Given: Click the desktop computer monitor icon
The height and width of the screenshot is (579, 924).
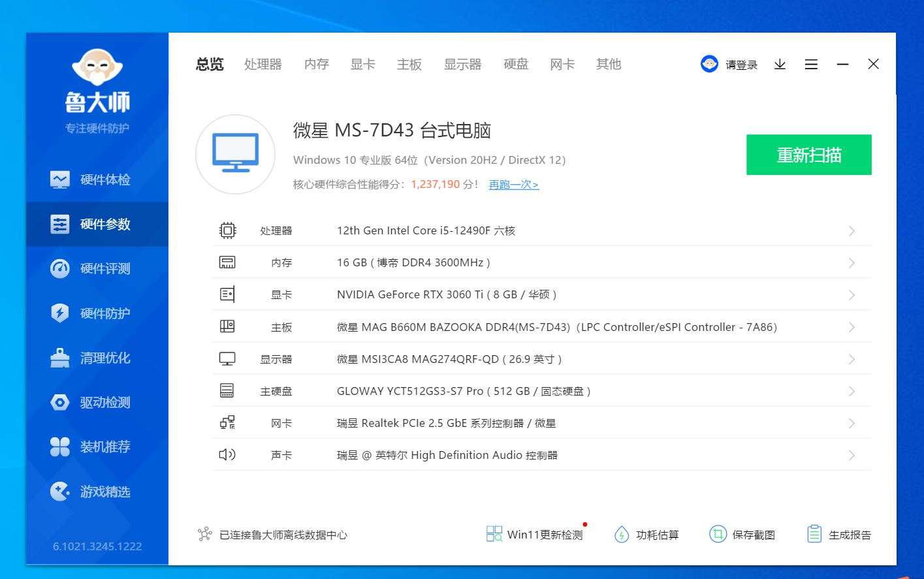Looking at the screenshot, I should click(x=236, y=154).
